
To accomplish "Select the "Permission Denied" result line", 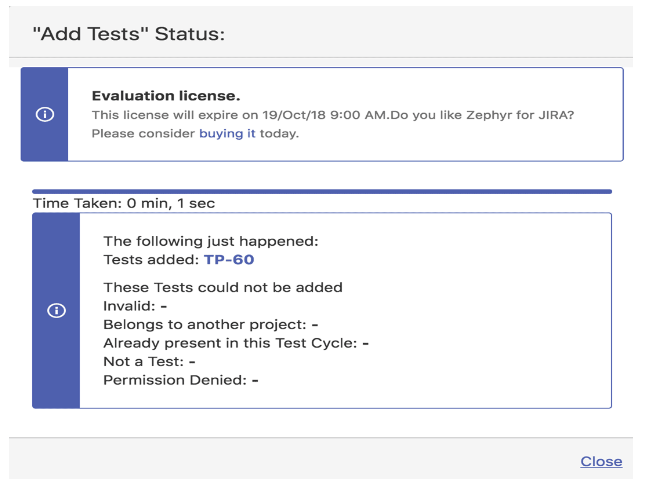I will (x=181, y=380).
